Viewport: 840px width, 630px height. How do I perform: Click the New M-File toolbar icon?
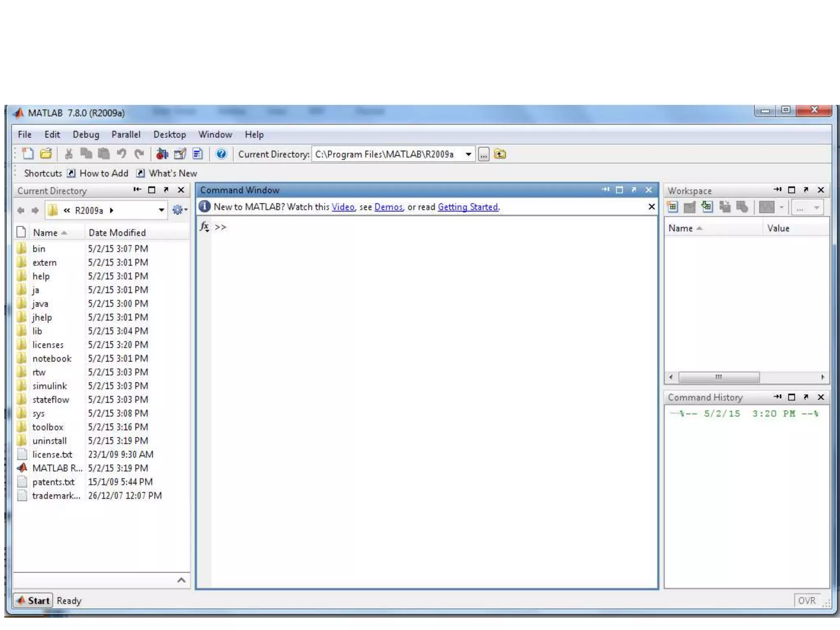(28, 154)
